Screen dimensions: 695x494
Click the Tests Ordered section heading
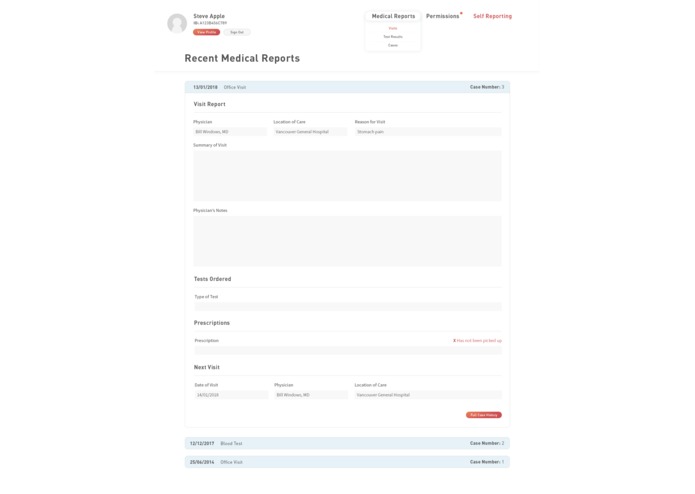point(212,279)
